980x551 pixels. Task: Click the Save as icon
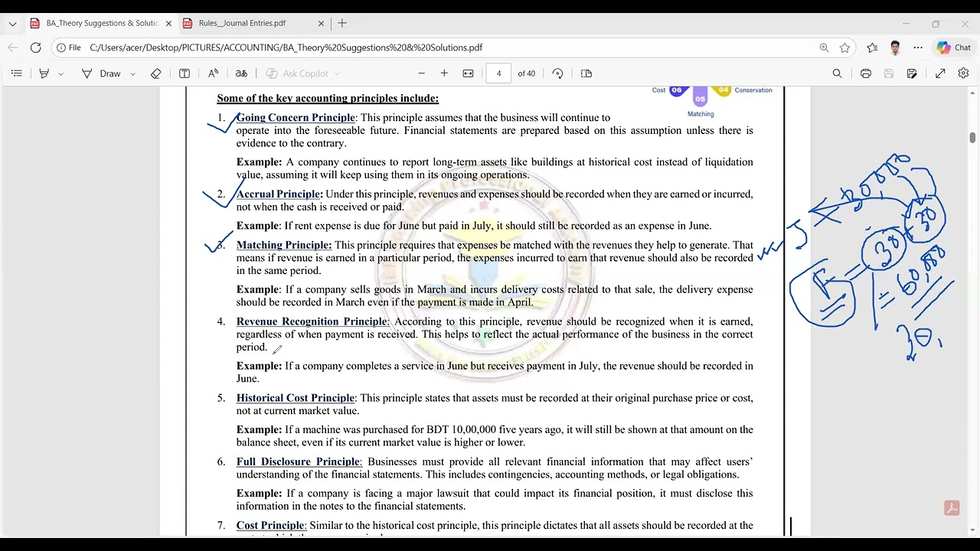[x=912, y=73]
